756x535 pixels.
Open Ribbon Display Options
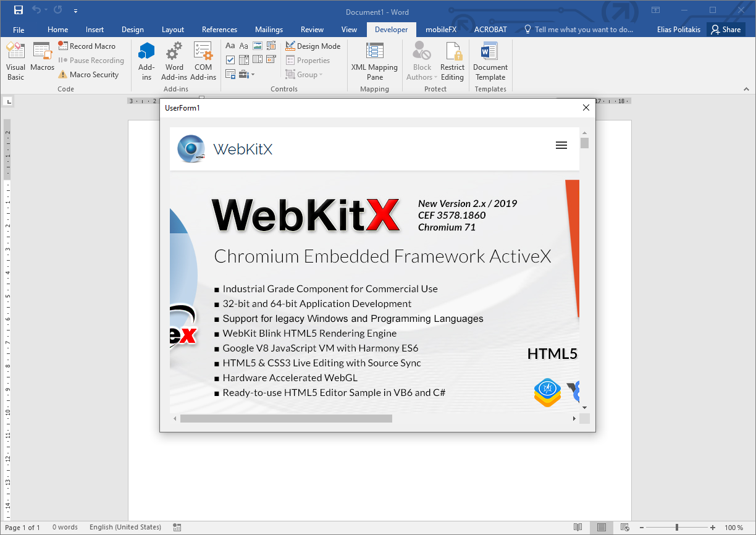(x=656, y=10)
